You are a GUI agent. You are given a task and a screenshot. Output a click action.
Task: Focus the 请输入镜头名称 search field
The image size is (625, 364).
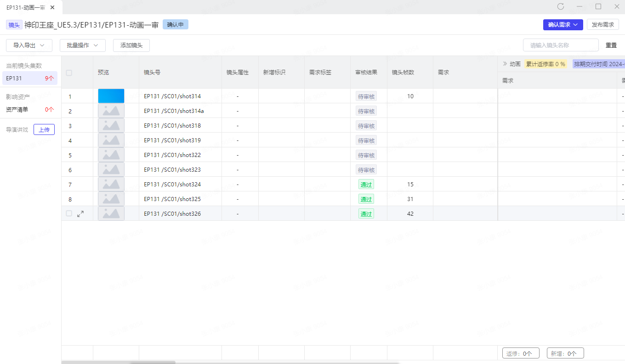click(x=561, y=45)
